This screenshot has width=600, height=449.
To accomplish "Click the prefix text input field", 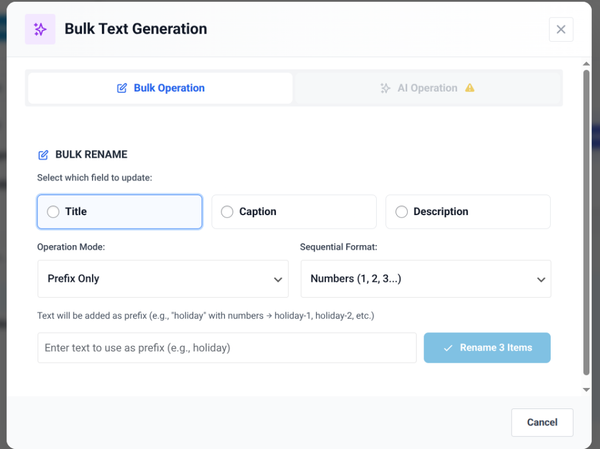I will (x=227, y=348).
